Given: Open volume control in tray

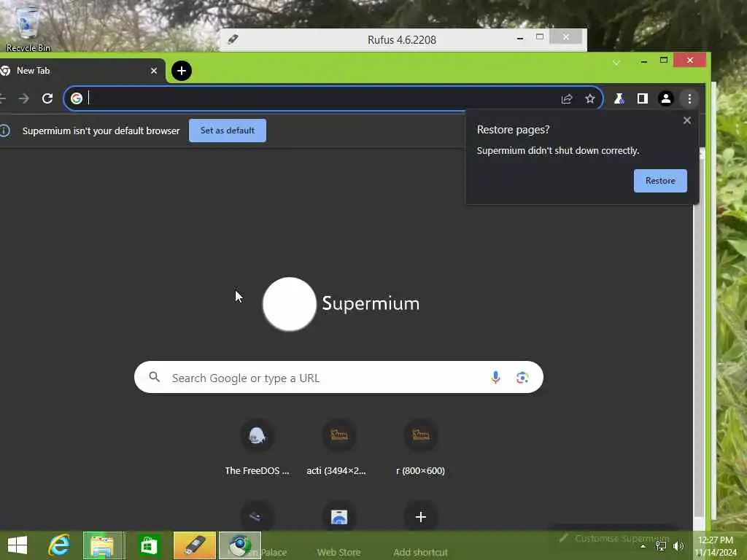Looking at the screenshot, I should 678,546.
